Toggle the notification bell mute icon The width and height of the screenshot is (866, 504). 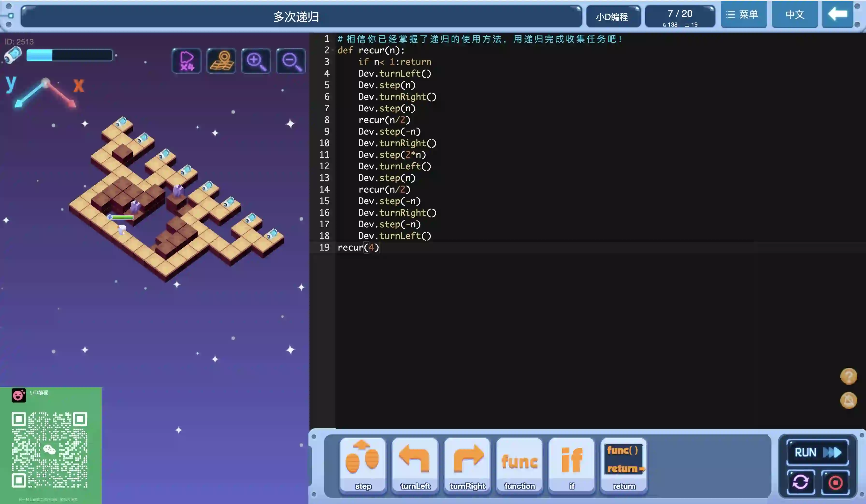click(848, 400)
